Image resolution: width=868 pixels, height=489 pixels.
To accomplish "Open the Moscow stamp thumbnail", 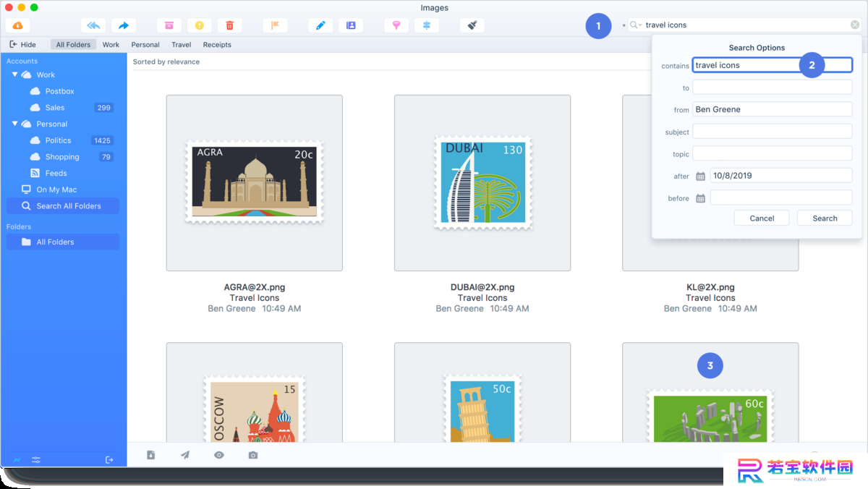I will click(x=255, y=392).
